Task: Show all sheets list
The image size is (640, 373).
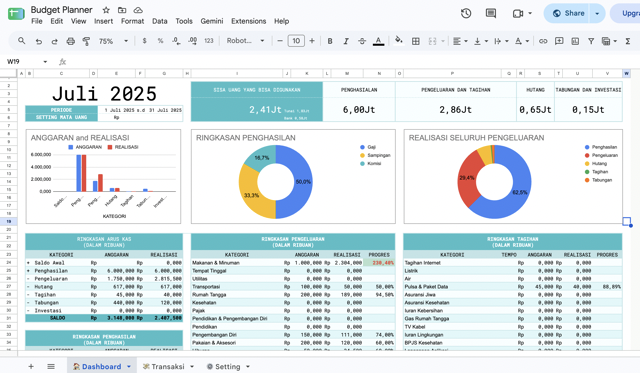Action: (51, 366)
